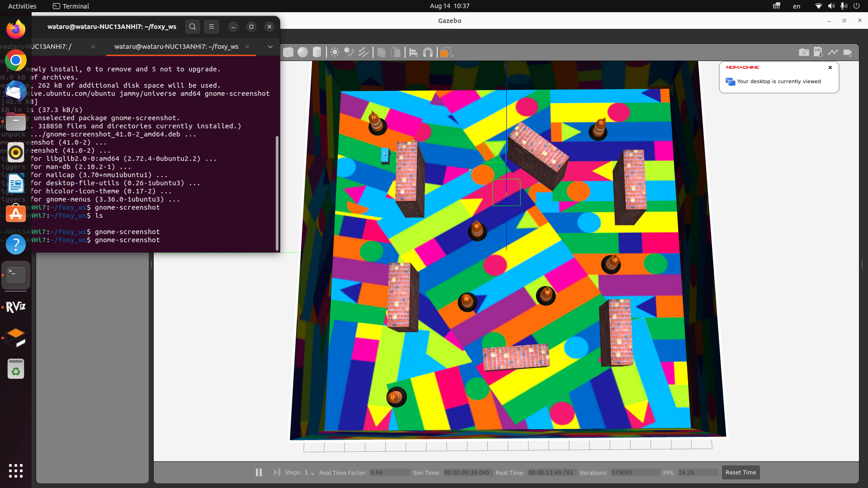Screen dimensions: 868x488
Task: Launch Google Chrome from the dock
Action: pos(16,60)
